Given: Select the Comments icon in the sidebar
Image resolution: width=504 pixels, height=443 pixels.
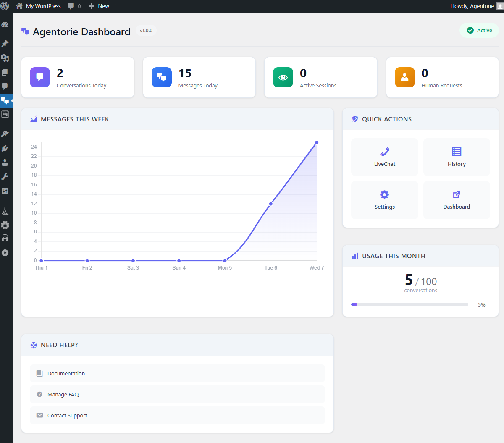Looking at the screenshot, I should (5, 87).
